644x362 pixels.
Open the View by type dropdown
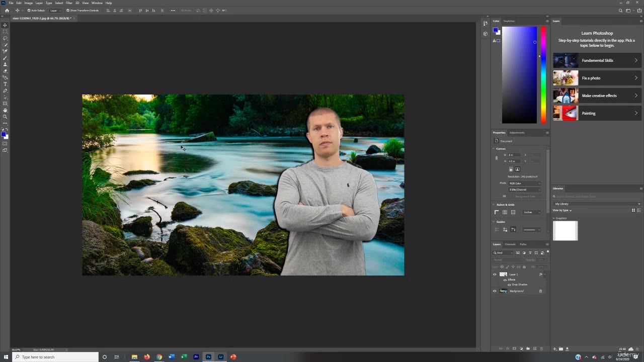pyautogui.click(x=562, y=210)
